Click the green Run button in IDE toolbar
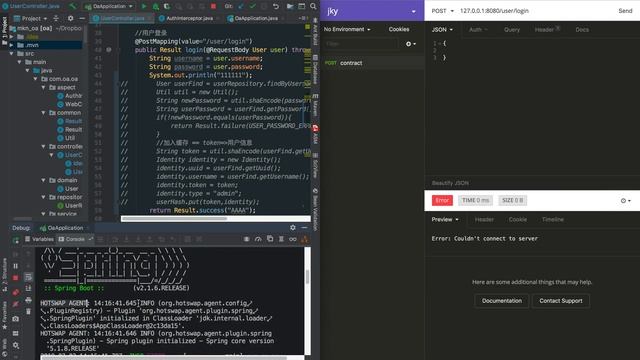The height and width of the screenshot is (360, 640). pyautogui.click(x=144, y=6)
